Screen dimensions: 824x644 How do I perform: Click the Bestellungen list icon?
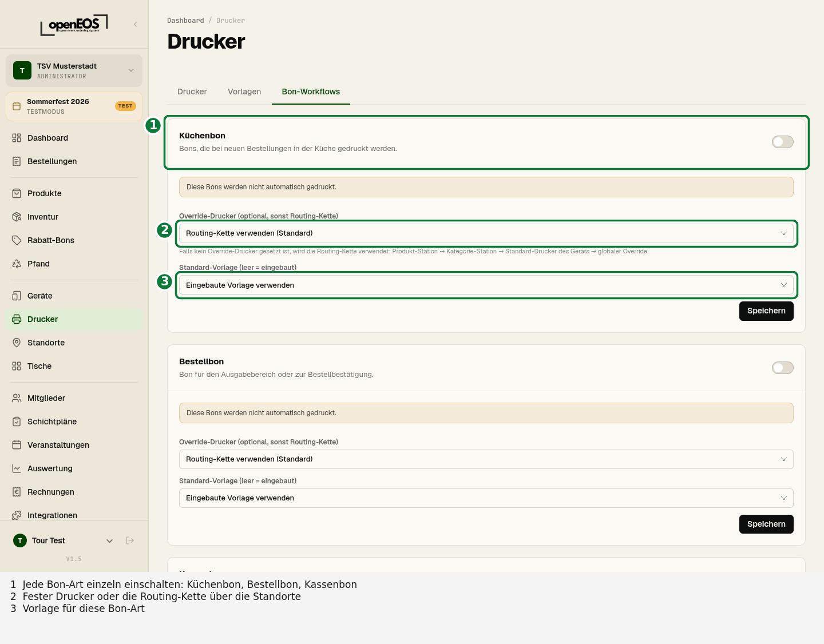tap(17, 161)
